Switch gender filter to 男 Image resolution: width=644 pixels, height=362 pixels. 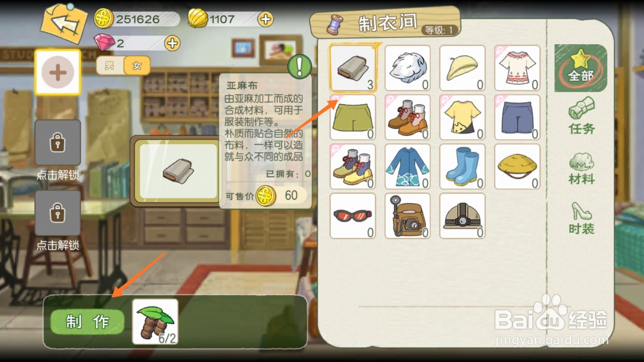109,66
